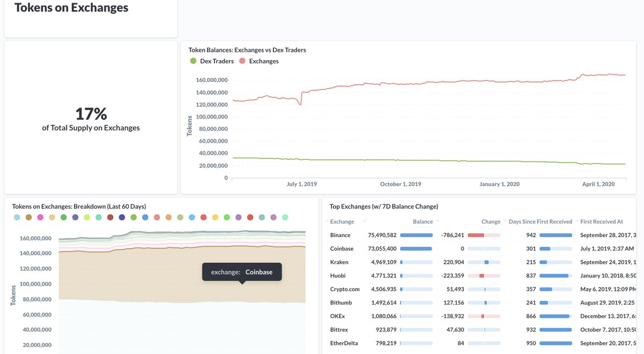Select the Kraken exchange cell

point(339,262)
